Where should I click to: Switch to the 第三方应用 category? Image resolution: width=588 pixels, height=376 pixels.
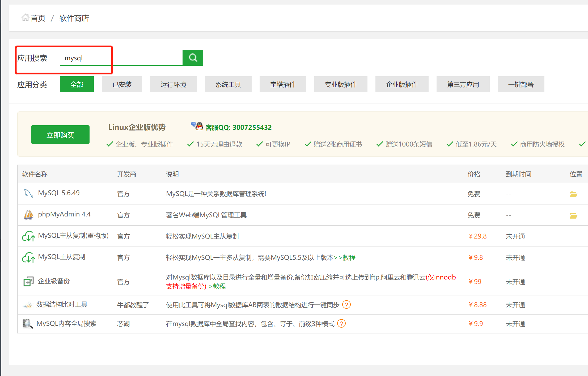(x=463, y=84)
